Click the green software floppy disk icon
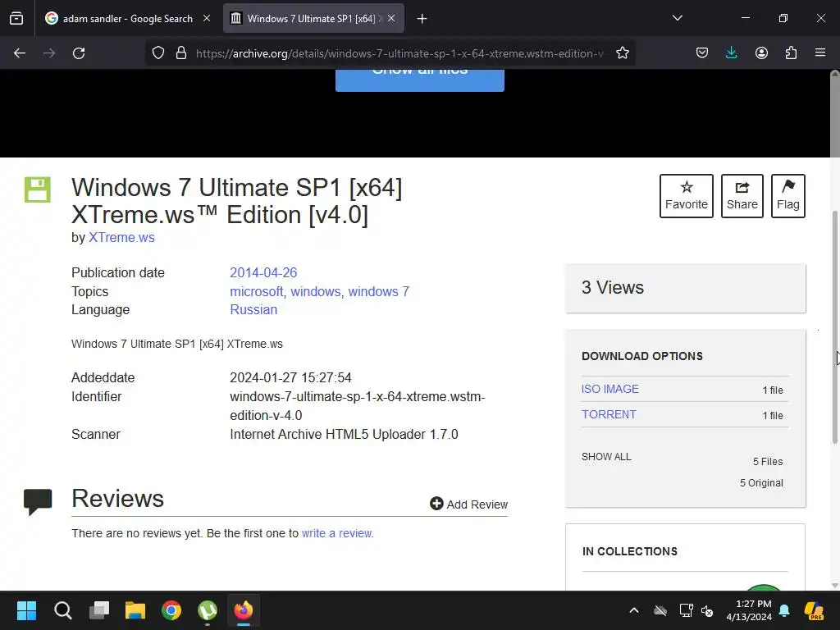The image size is (840, 630). [x=38, y=189]
